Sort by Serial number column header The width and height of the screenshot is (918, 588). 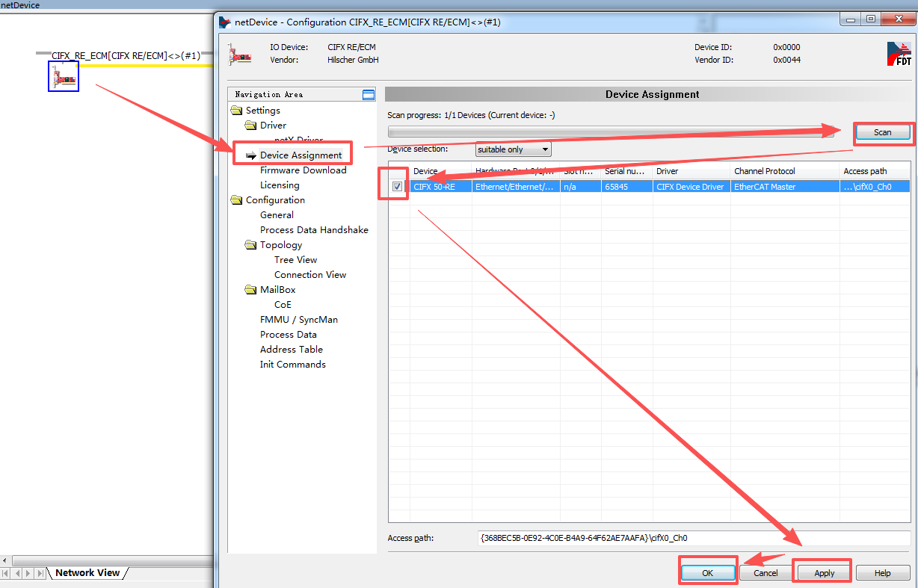(x=627, y=171)
